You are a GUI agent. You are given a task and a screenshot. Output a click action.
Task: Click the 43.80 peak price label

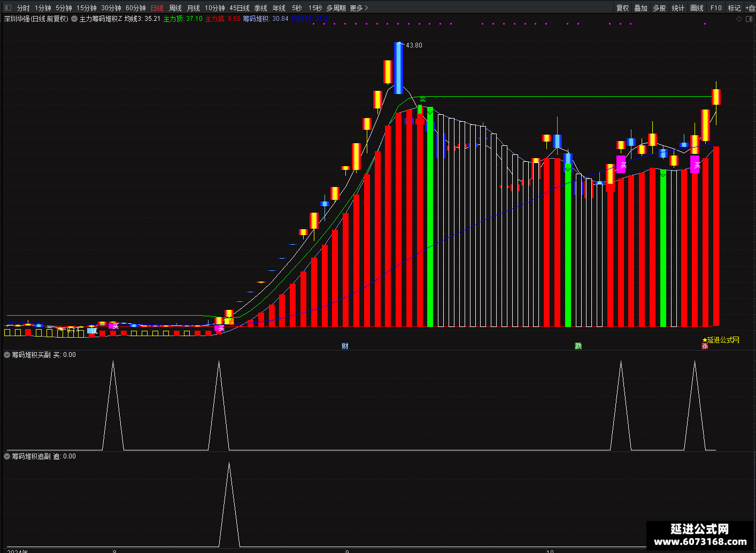[x=414, y=45]
